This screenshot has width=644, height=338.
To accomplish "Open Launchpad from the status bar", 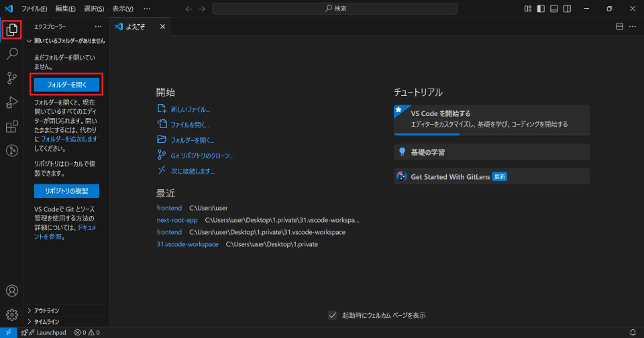I will pyautogui.click(x=44, y=333).
